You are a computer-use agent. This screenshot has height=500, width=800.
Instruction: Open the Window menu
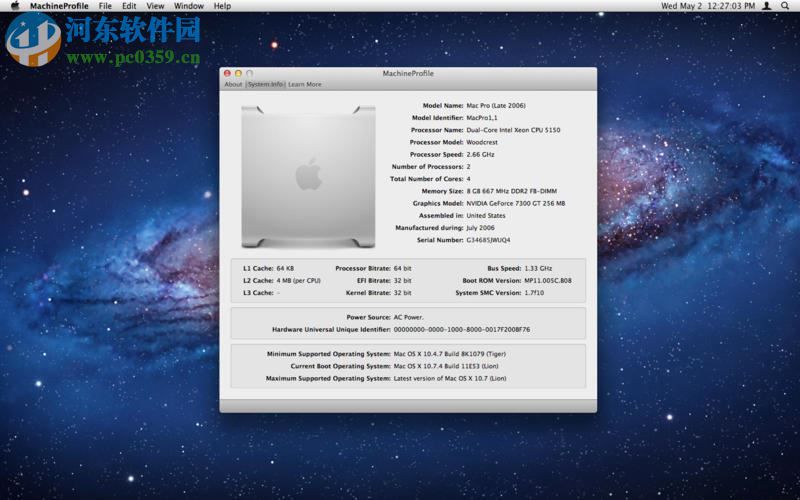tap(189, 6)
